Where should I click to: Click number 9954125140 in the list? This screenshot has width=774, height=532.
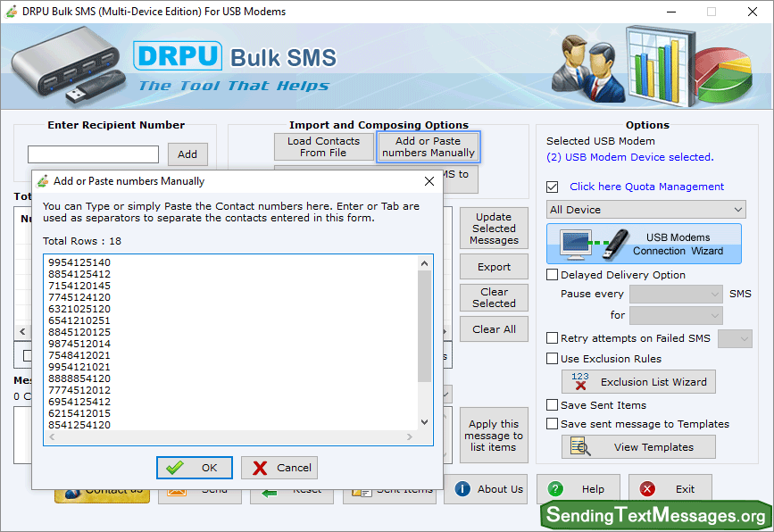coord(79,262)
